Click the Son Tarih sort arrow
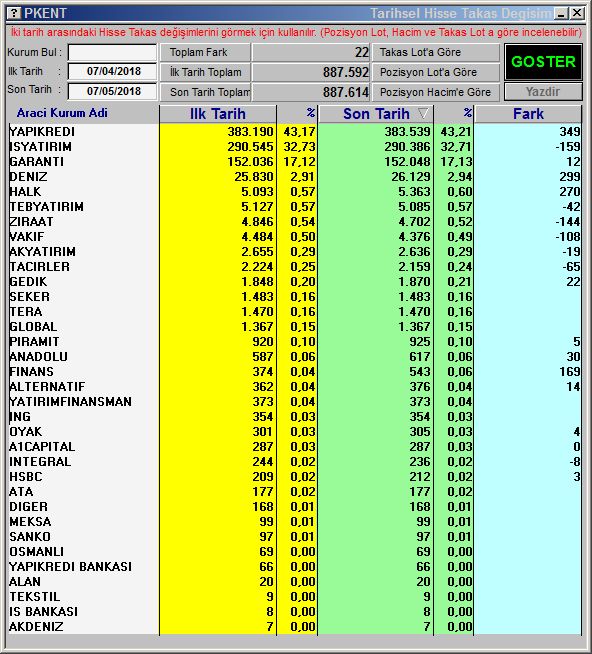 pos(423,113)
